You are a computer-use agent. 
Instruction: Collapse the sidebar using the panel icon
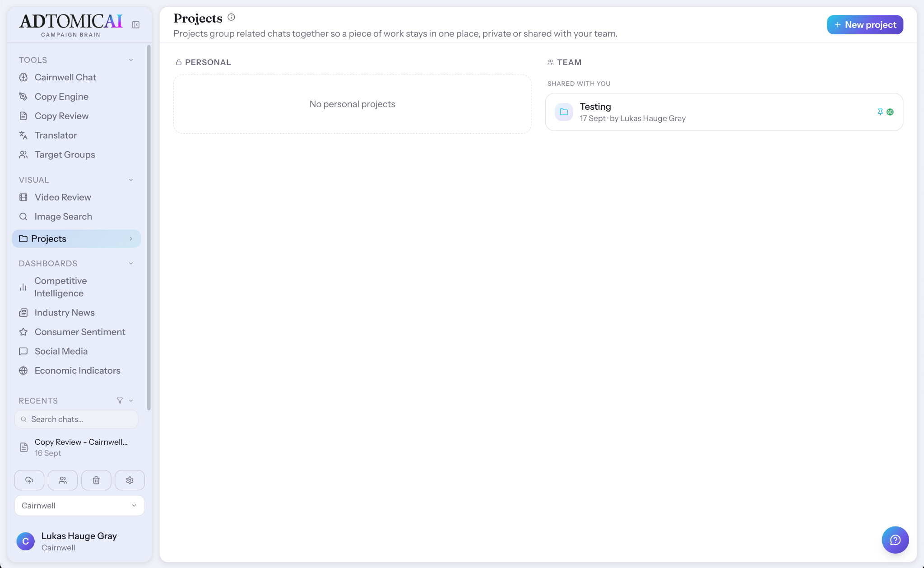tap(136, 25)
